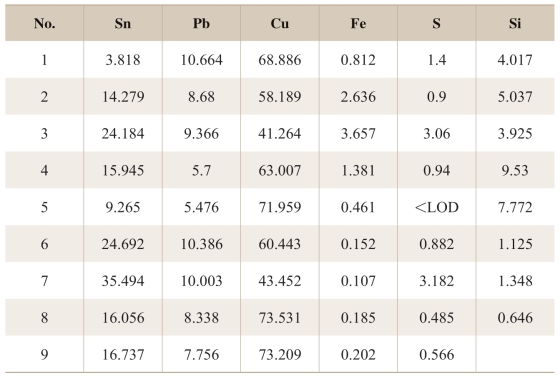Viewport: 560px width, 382px height.
Task: Select the S value 3.182
Action: 436,281
